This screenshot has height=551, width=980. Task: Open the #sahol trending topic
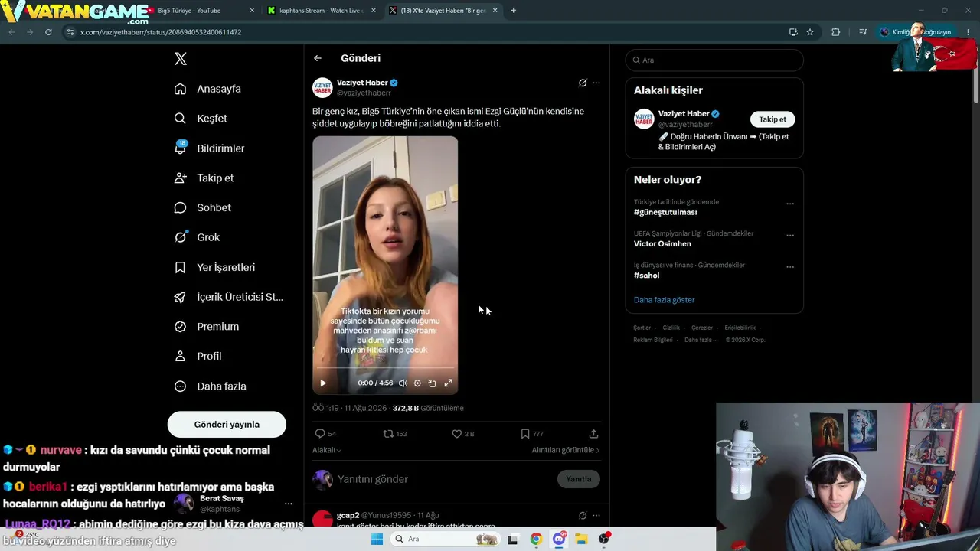coord(647,275)
